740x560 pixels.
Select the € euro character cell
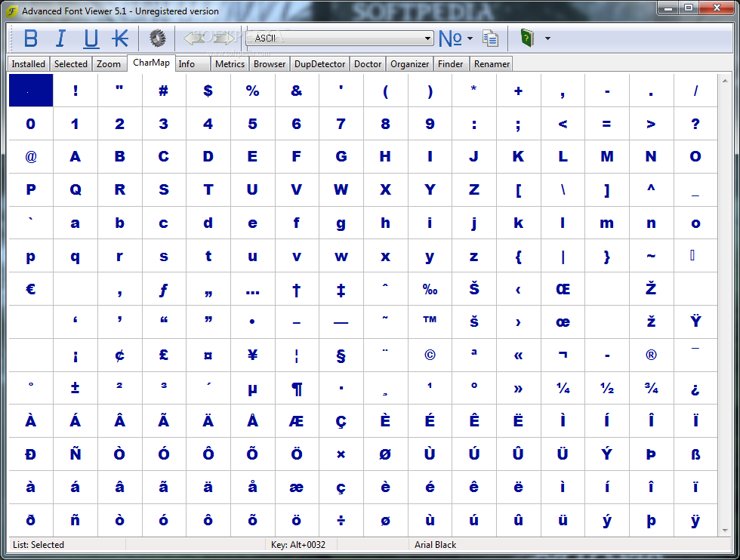(x=31, y=289)
